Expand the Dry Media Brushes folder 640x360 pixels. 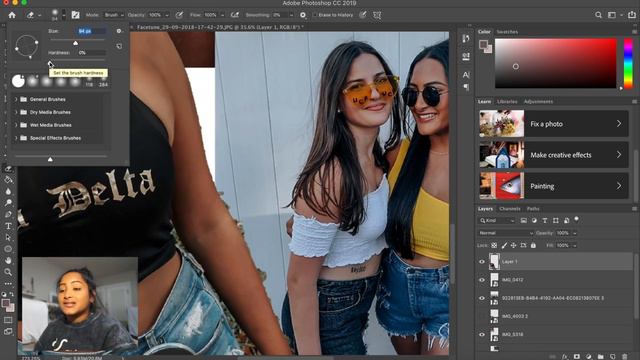coord(16,112)
